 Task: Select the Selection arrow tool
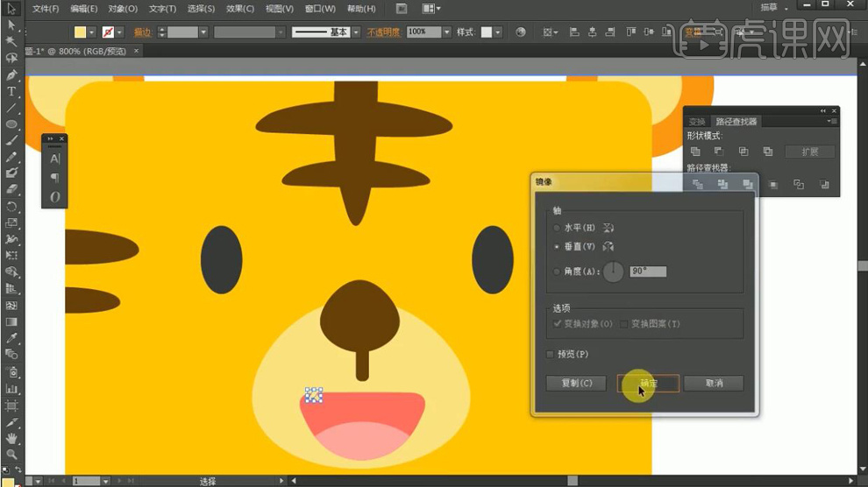[11, 8]
